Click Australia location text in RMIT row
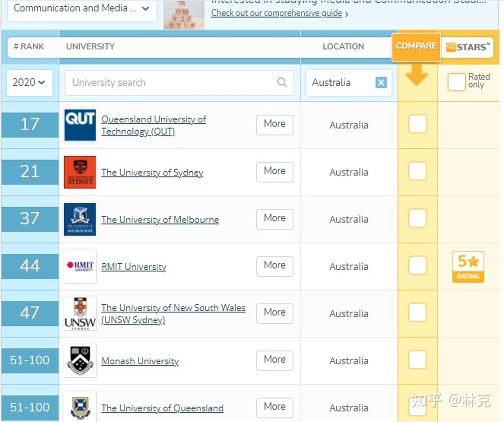504x422 pixels. (x=349, y=267)
